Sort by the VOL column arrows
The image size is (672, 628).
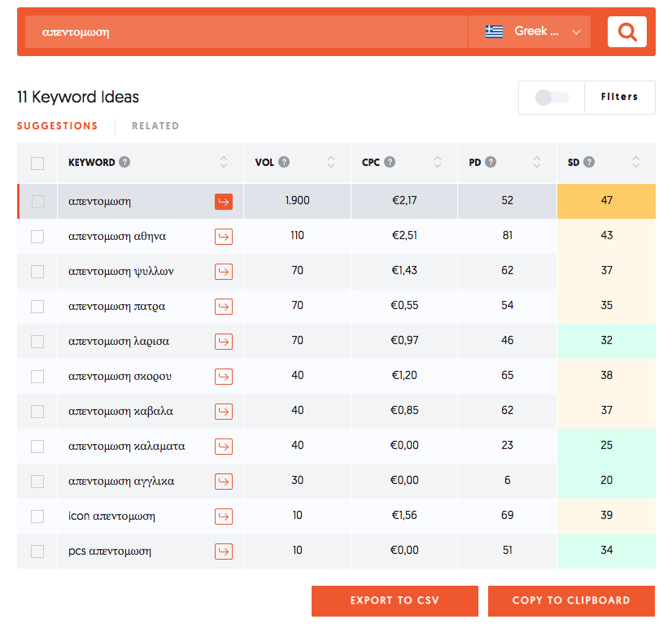tap(331, 162)
